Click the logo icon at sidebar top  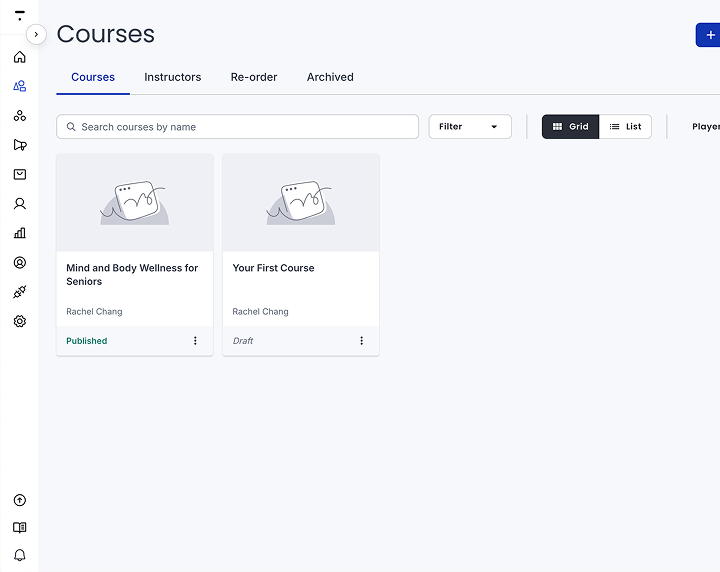pyautogui.click(x=19, y=15)
